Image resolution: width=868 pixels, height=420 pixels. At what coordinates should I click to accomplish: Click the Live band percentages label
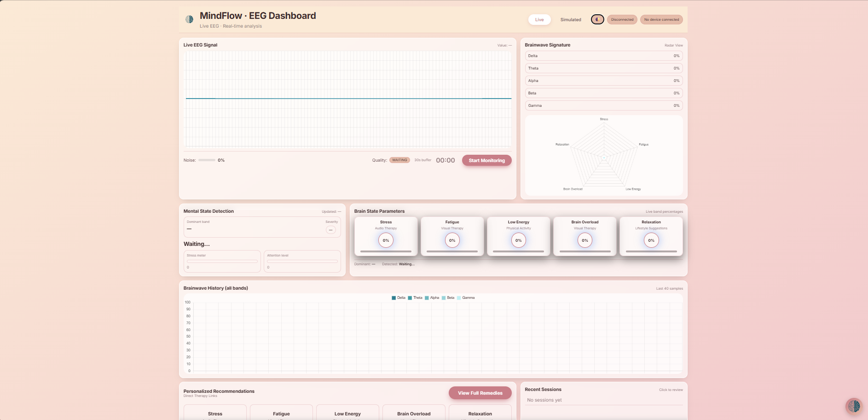coord(664,212)
